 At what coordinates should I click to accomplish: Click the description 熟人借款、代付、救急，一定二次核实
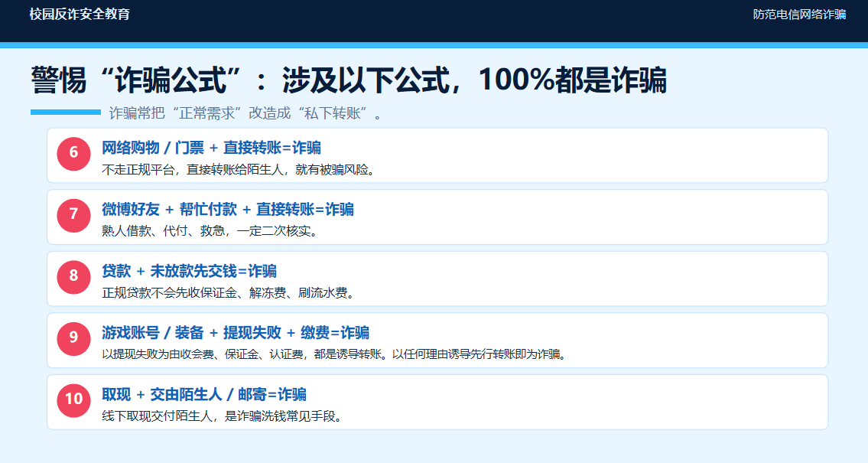[210, 231]
